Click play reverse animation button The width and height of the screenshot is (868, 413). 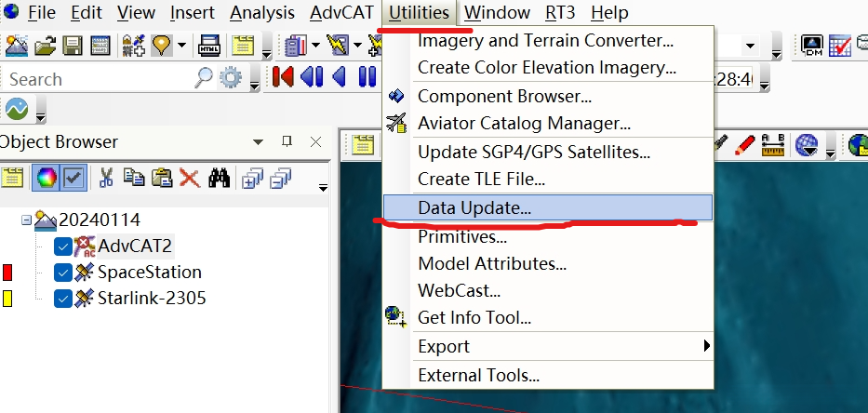[x=339, y=76]
